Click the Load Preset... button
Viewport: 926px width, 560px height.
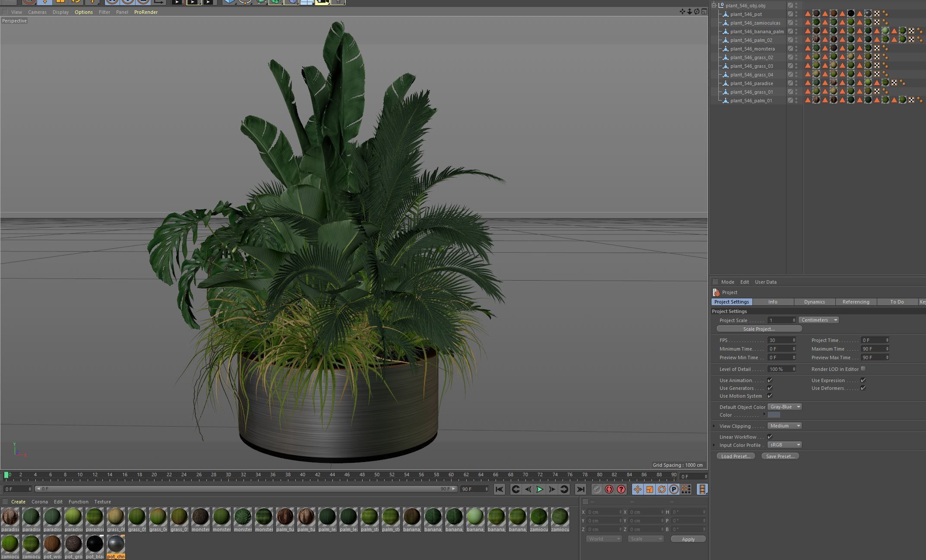pos(736,456)
